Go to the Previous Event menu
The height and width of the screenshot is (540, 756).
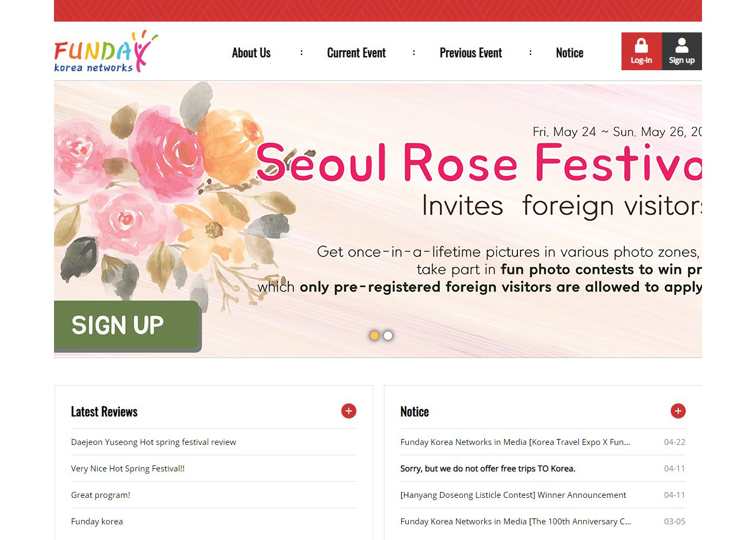coord(471,53)
